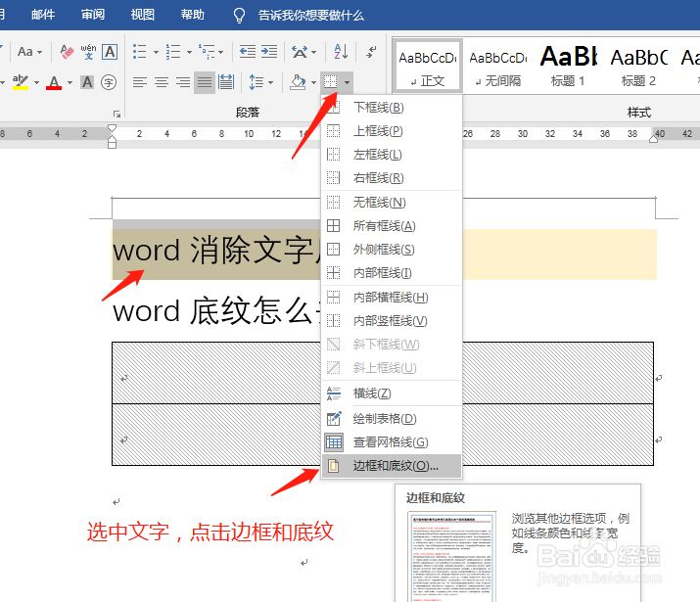Choose 内部框线(I) from borders menu
This screenshot has height=602, width=700.
point(392,273)
